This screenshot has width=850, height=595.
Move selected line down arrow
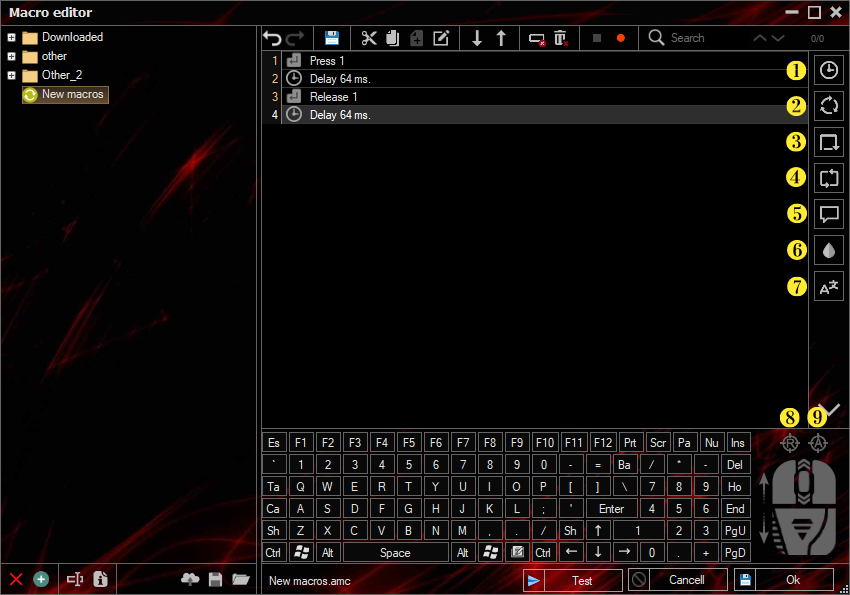(x=476, y=38)
